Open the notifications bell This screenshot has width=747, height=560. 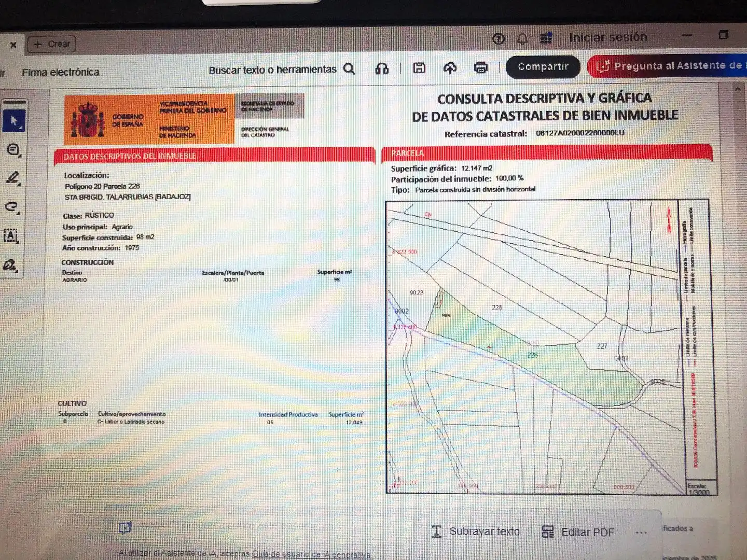(522, 38)
